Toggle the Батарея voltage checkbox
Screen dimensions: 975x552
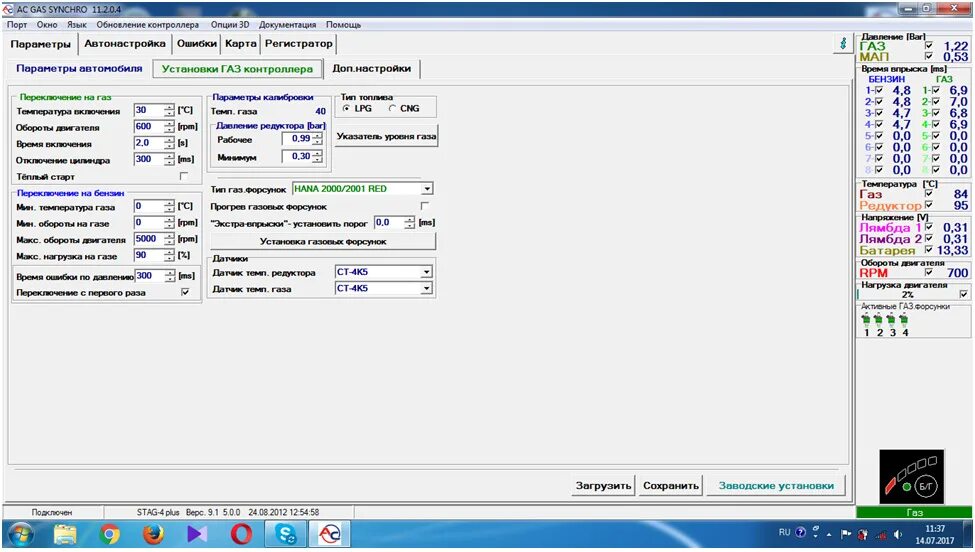928,250
